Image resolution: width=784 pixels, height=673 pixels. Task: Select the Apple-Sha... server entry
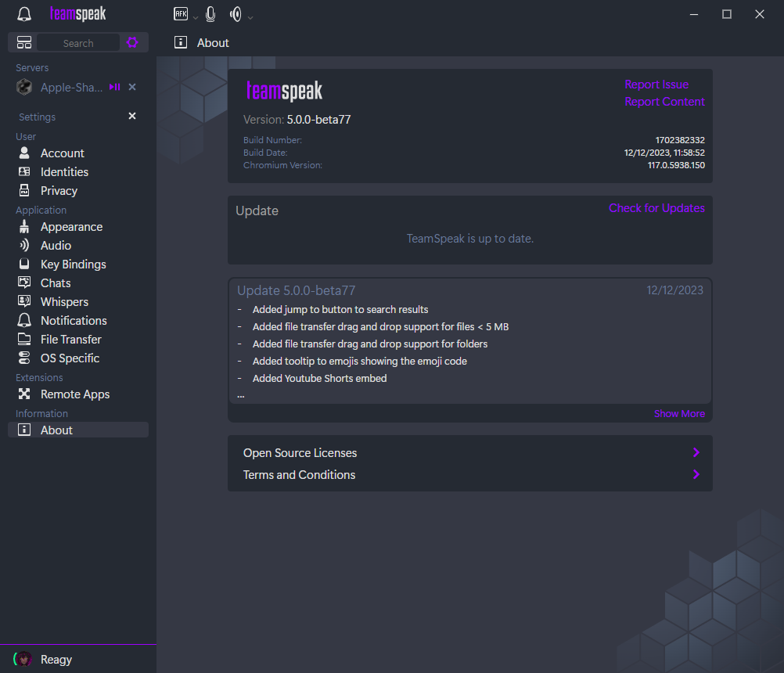click(x=71, y=88)
